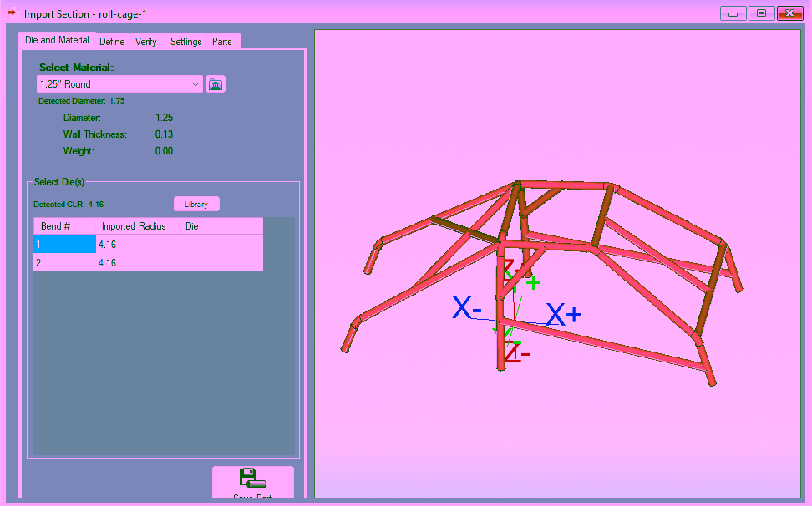Click the red arrow window title icon
The width and height of the screenshot is (812, 506).
pyautogui.click(x=12, y=13)
